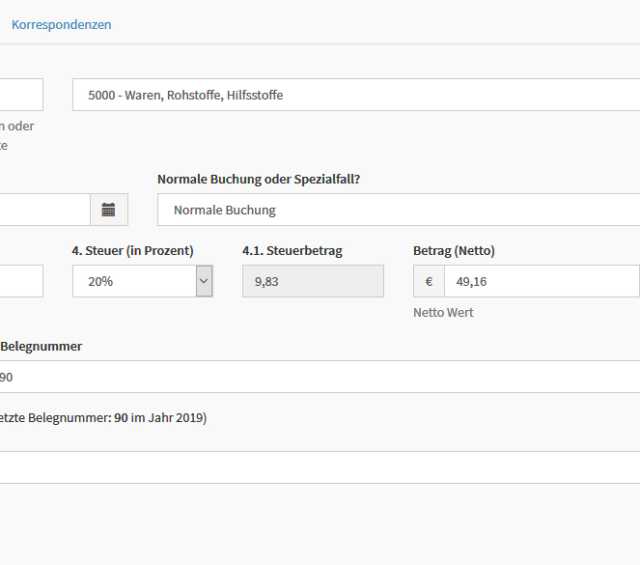Focus the Betrag (Netto) field with 49,16
Screen dimensions: 640x565
point(541,282)
